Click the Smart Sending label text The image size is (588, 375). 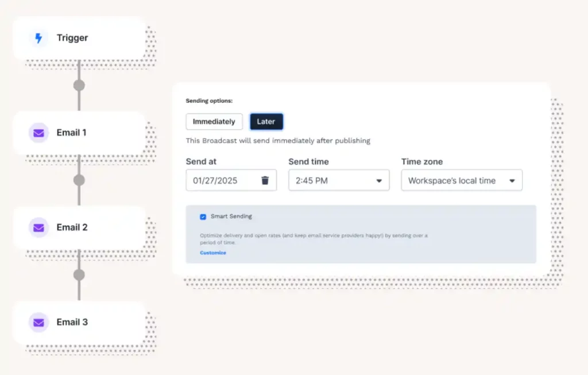point(231,217)
